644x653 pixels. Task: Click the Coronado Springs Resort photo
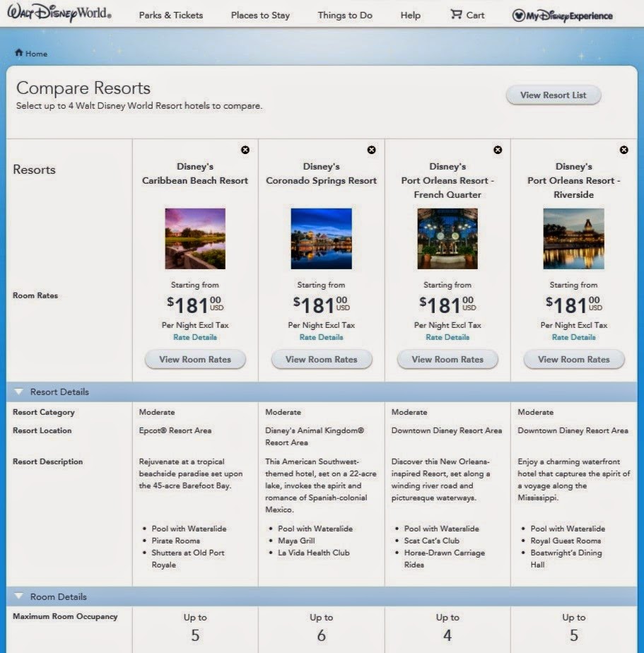(x=321, y=238)
